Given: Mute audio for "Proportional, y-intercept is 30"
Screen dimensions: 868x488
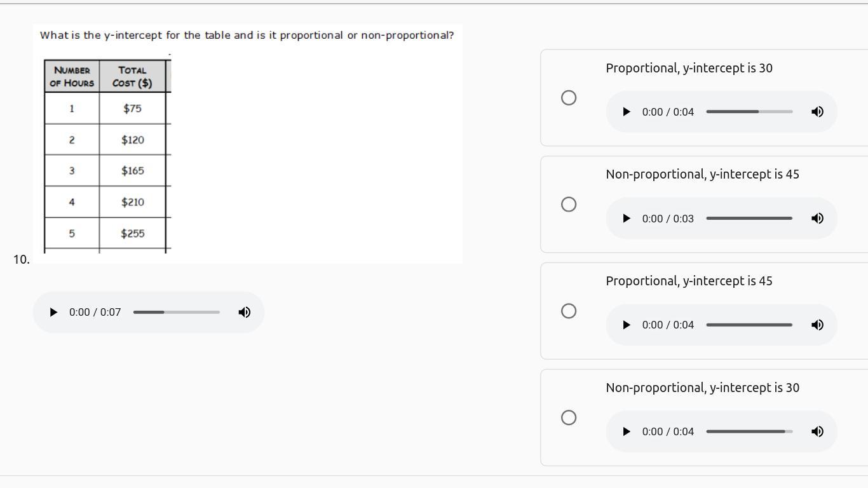Looking at the screenshot, I should [818, 112].
